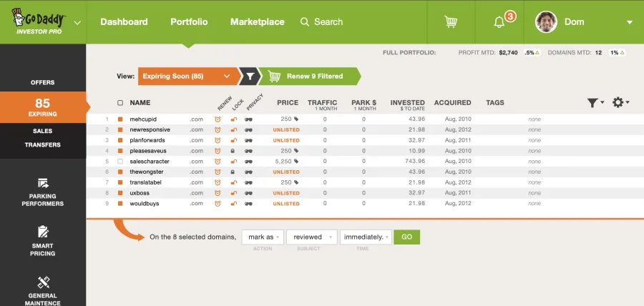
Task: Select Offers in the sidebar
Action: [43, 82]
